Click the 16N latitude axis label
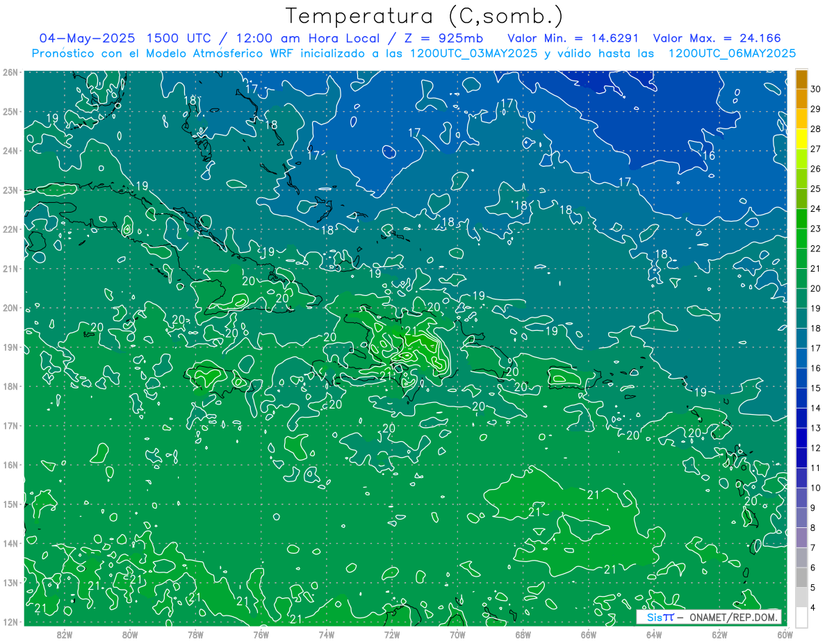 point(10,465)
